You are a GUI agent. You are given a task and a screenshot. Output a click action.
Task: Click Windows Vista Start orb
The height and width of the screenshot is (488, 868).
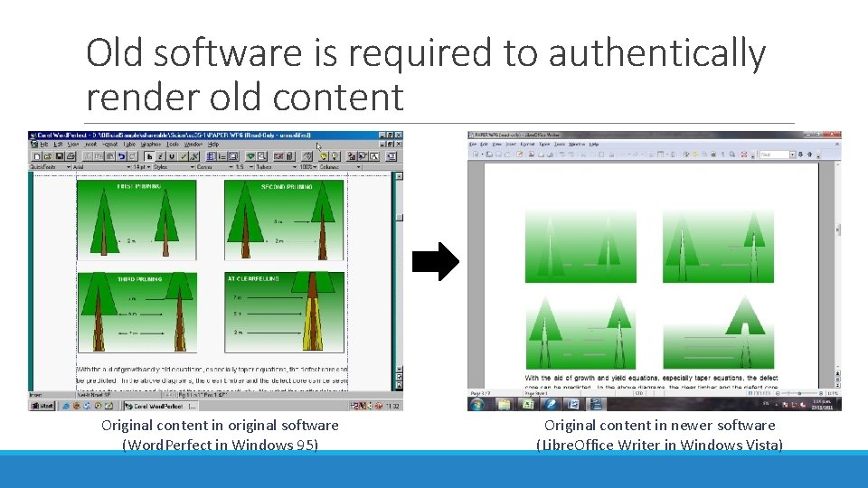(x=477, y=404)
